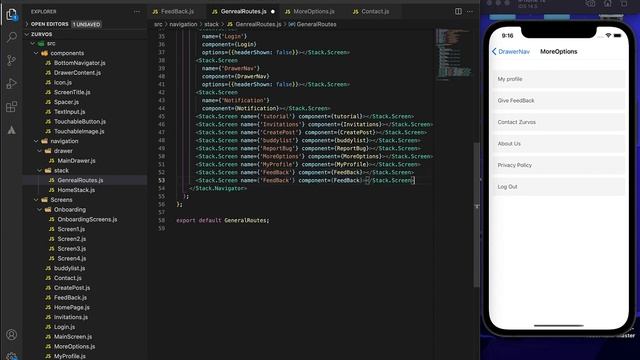
Task: Open the Explorer view in activity bar
Action: click(11, 15)
